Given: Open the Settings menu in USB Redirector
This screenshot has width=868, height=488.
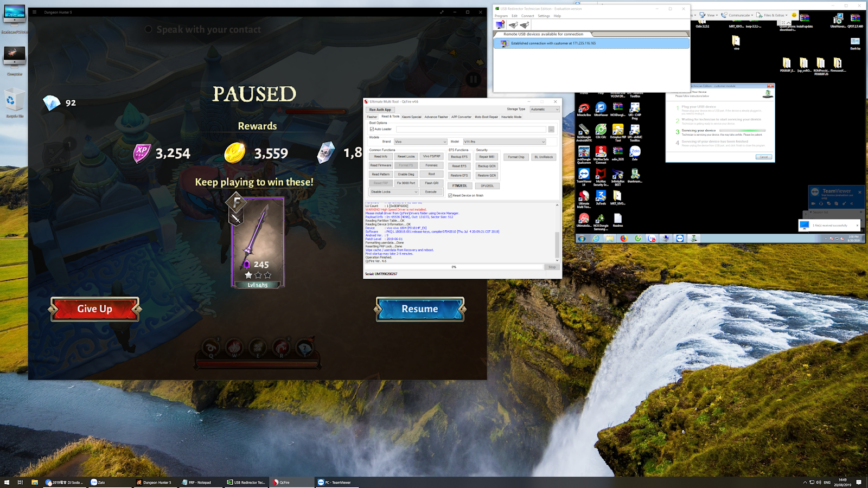Looking at the screenshot, I should click(x=544, y=16).
